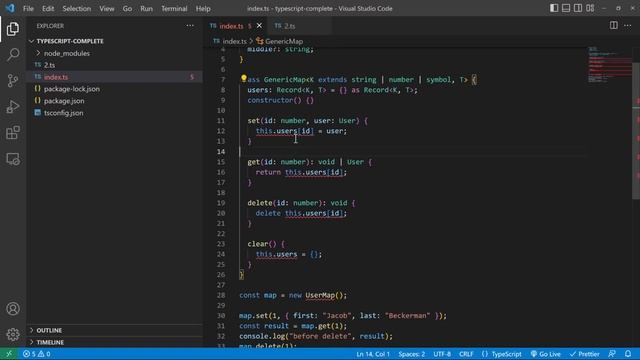The height and width of the screenshot is (360, 640).
Task: Open Explorer views and more actions menu
Action: (190, 25)
